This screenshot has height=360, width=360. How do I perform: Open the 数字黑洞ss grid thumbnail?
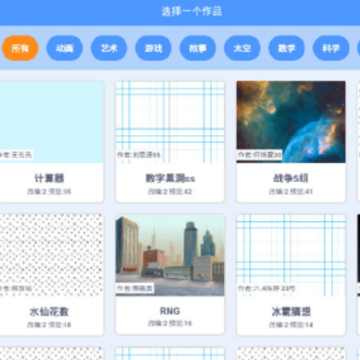(170, 122)
